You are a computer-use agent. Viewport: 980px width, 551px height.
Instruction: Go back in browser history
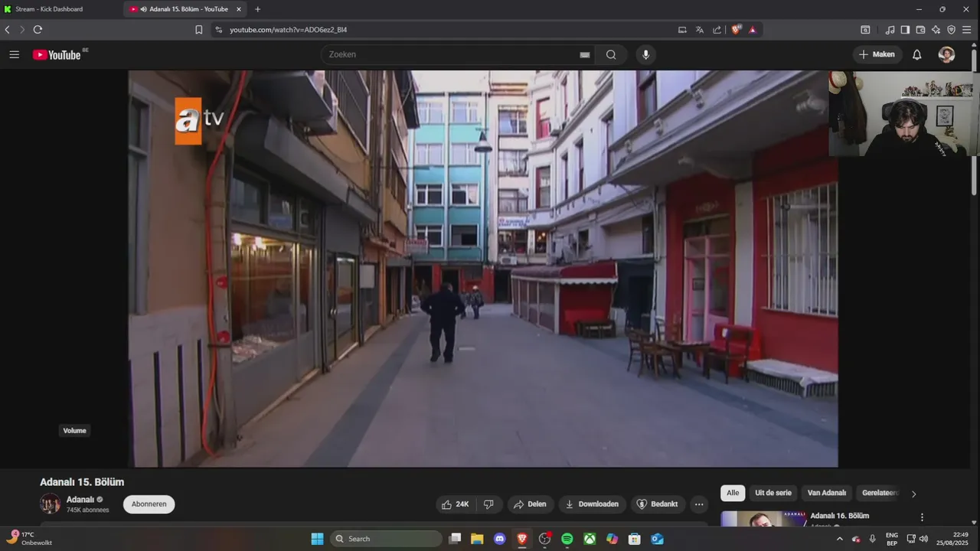pyautogui.click(x=8, y=30)
